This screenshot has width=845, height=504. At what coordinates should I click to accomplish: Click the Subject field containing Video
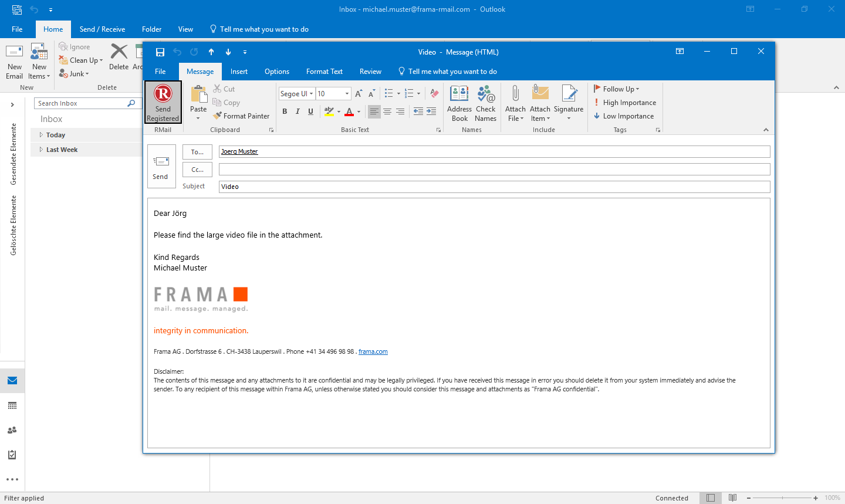click(x=494, y=187)
